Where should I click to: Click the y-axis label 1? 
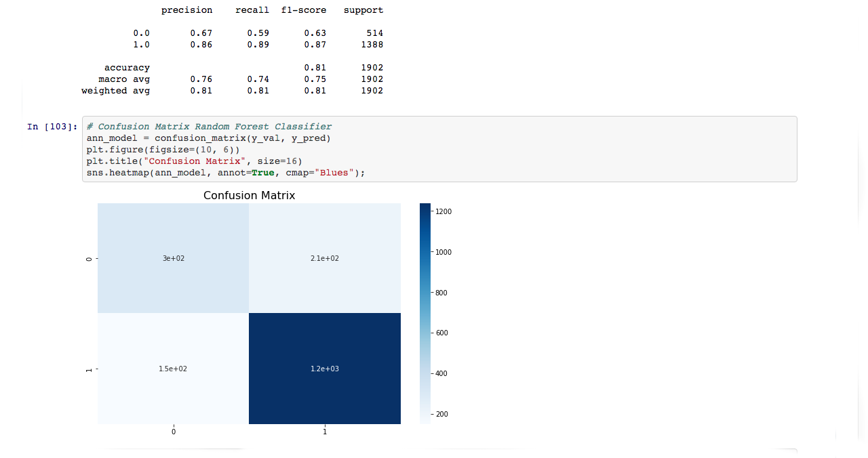coord(89,368)
